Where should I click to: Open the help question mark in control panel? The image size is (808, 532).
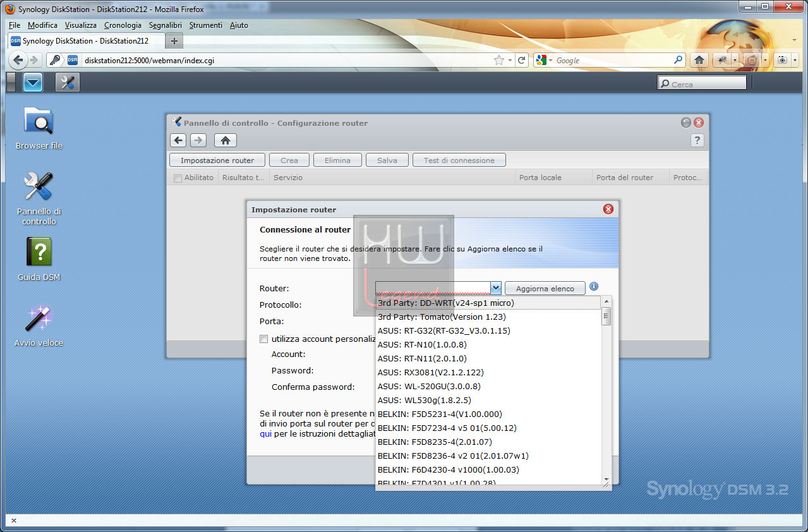click(697, 140)
